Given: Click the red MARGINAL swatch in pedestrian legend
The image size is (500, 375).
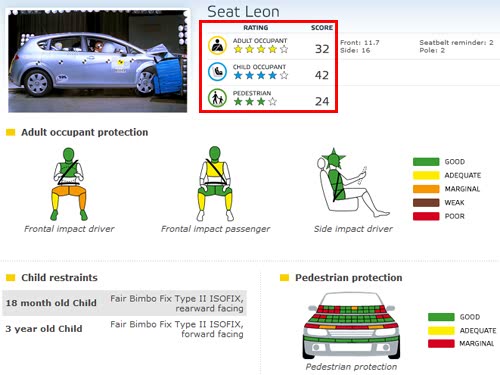Looking at the screenshot, I should (x=441, y=343).
